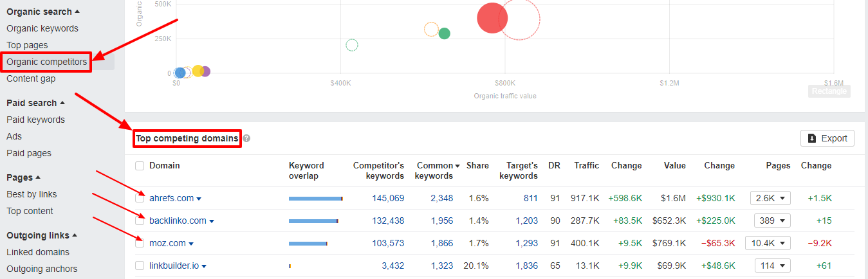Click the moz.com keyword overlap bar
Viewport: 868px width, 279px height.
click(x=308, y=244)
